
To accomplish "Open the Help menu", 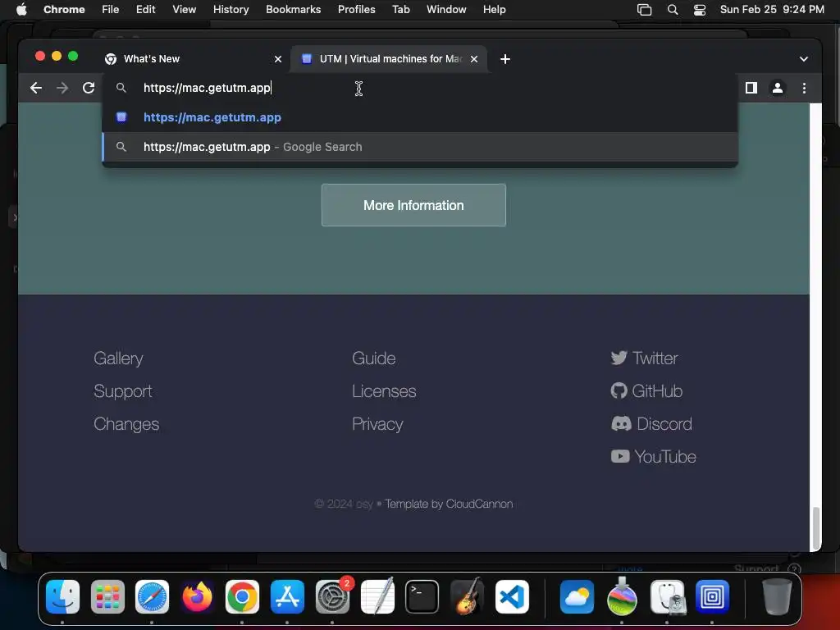I will click(x=494, y=10).
